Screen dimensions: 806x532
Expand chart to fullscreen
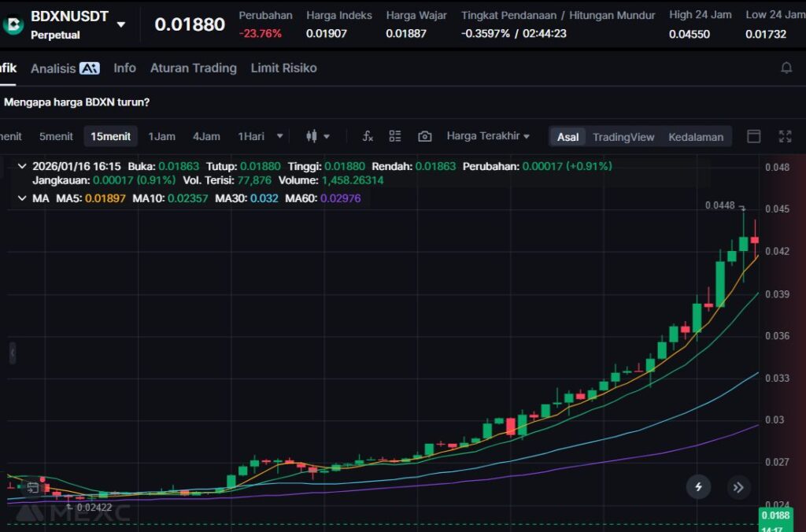pos(785,136)
